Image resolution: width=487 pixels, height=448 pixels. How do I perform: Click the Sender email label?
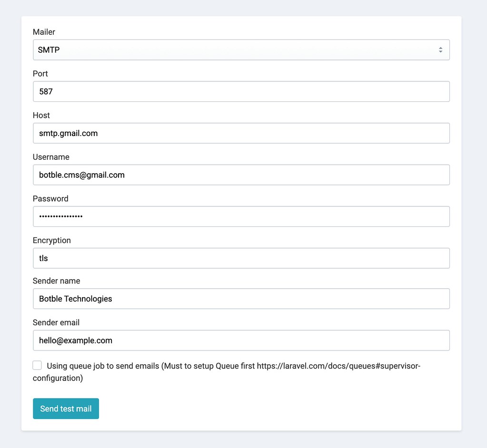(x=56, y=322)
